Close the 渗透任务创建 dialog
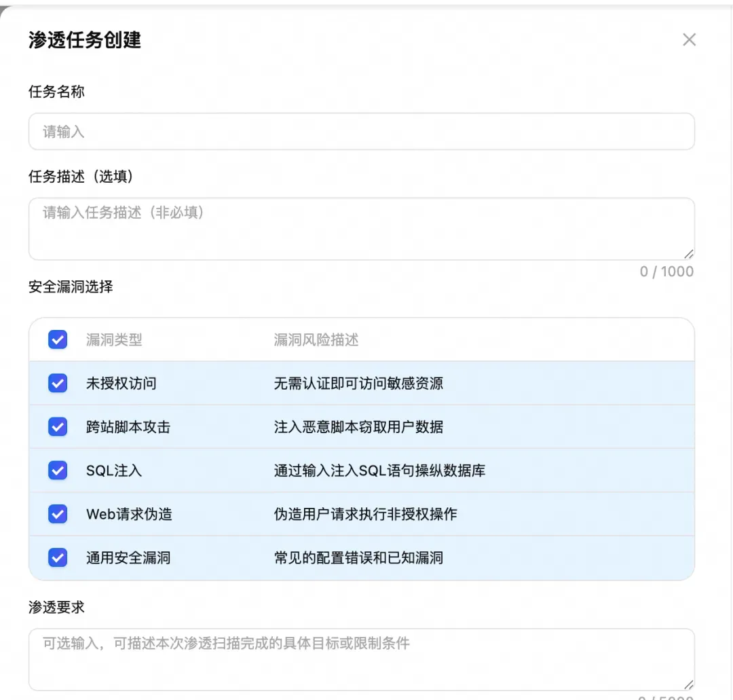This screenshot has height=700, width=733. (x=689, y=40)
